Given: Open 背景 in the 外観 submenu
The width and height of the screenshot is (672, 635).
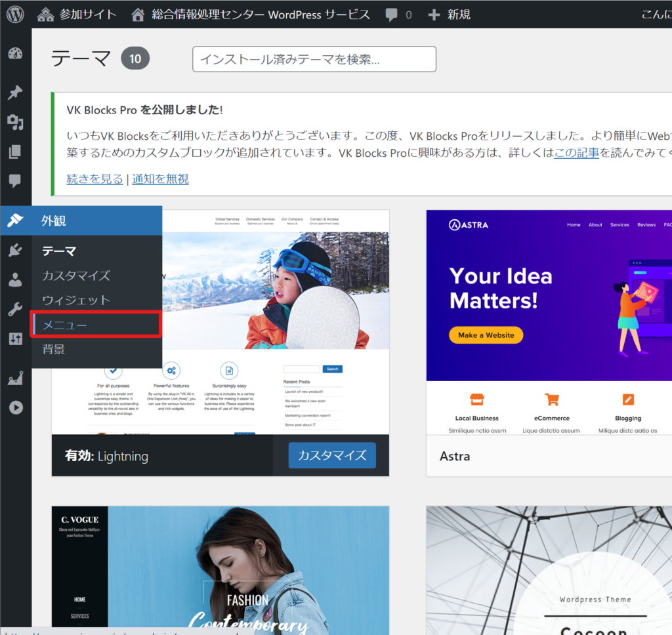Looking at the screenshot, I should point(53,349).
